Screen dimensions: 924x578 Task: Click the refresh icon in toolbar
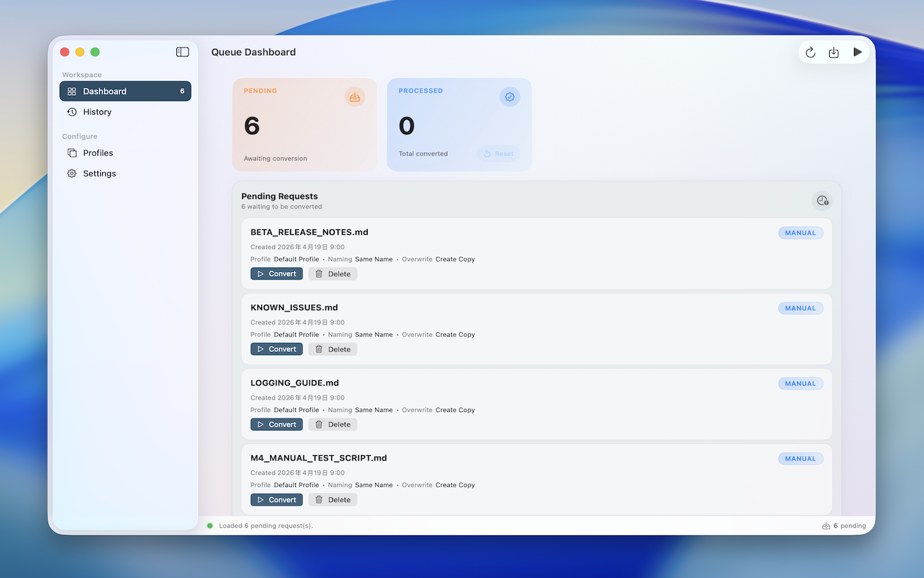[x=810, y=52]
